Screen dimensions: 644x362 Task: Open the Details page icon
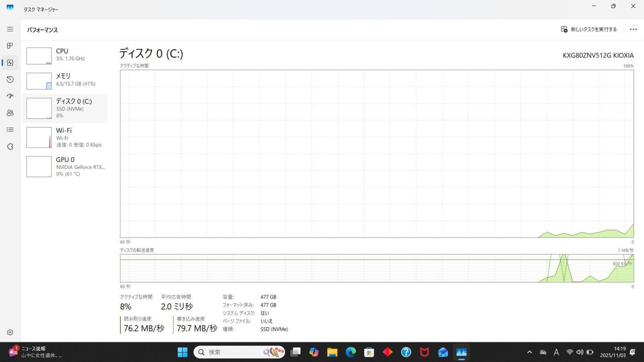10,130
